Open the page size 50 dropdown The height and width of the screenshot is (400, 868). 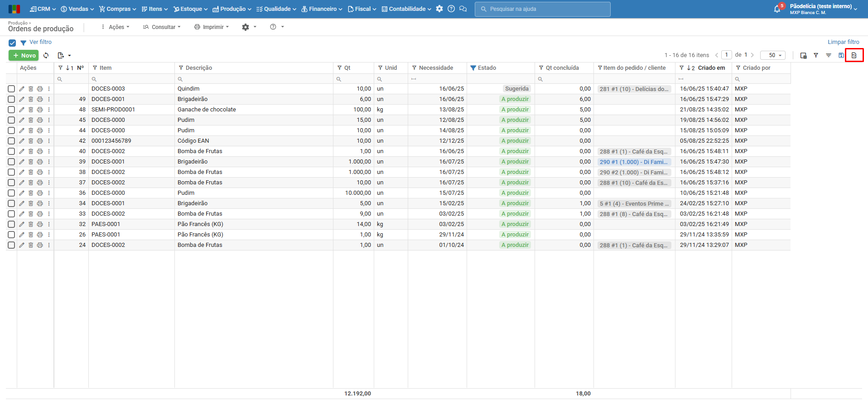[x=773, y=55]
